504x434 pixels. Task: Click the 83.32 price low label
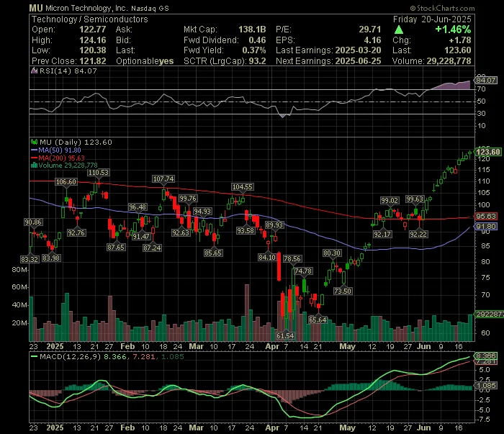[x=30, y=259]
